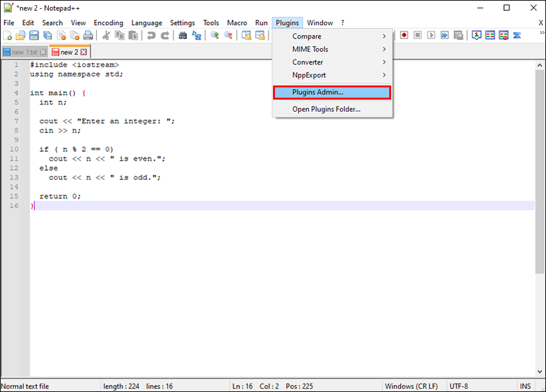Open Find with the binoculars icon
546x392 pixels.
(x=183, y=36)
